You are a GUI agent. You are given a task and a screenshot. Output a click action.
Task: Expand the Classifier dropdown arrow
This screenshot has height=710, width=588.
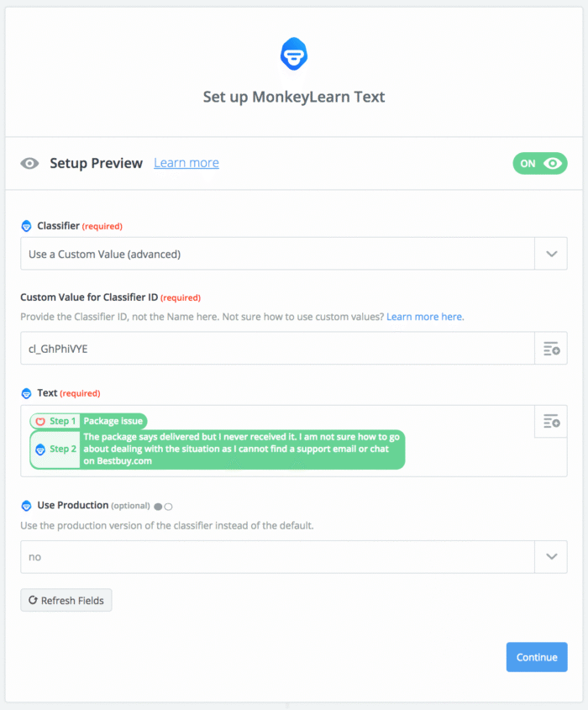click(x=551, y=254)
